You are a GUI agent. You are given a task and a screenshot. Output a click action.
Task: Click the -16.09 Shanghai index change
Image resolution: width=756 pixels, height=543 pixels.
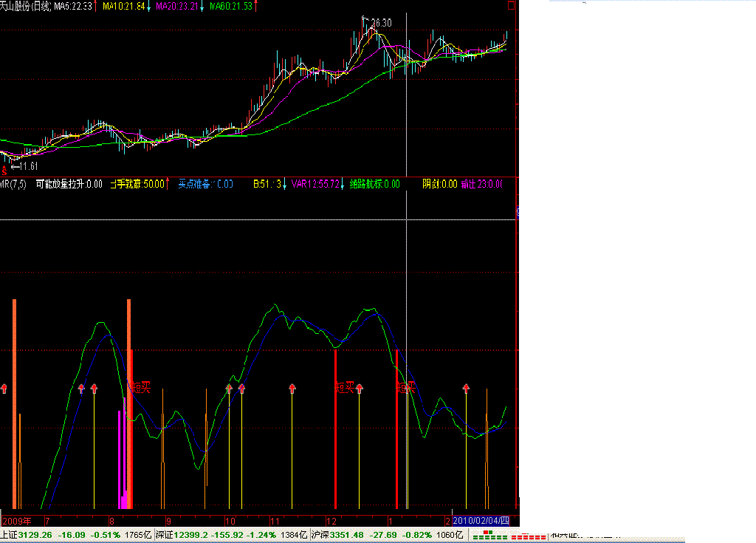pyautogui.click(x=72, y=535)
